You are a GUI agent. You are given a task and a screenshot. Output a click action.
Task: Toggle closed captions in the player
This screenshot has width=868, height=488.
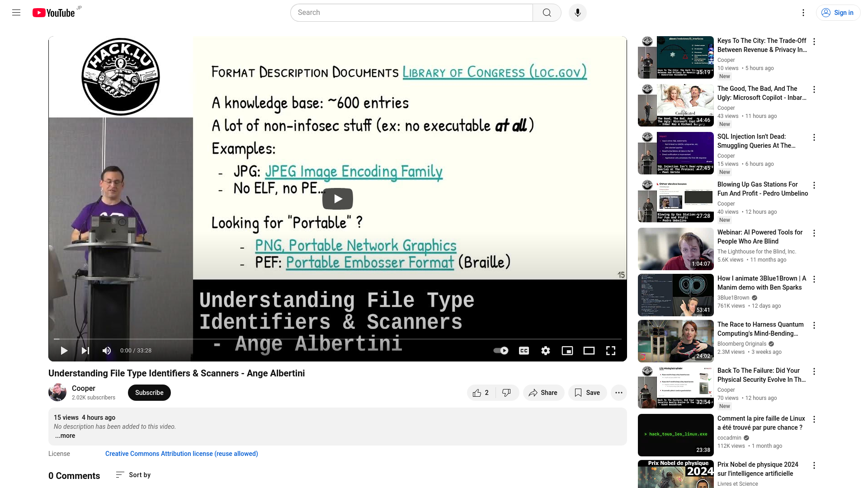pos(524,351)
